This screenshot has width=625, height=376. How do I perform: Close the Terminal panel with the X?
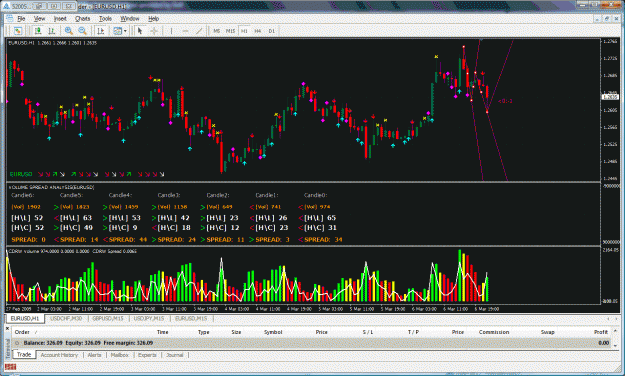point(8,329)
